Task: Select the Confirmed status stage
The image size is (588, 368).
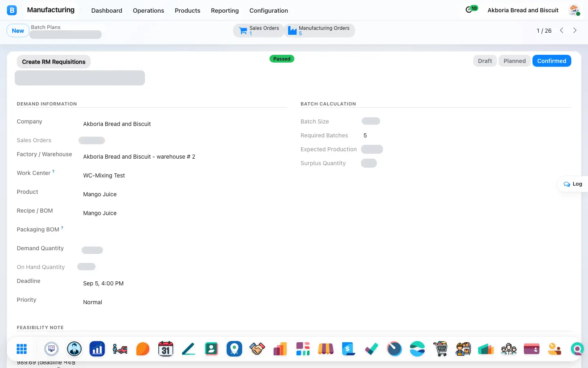Action: pos(552,61)
